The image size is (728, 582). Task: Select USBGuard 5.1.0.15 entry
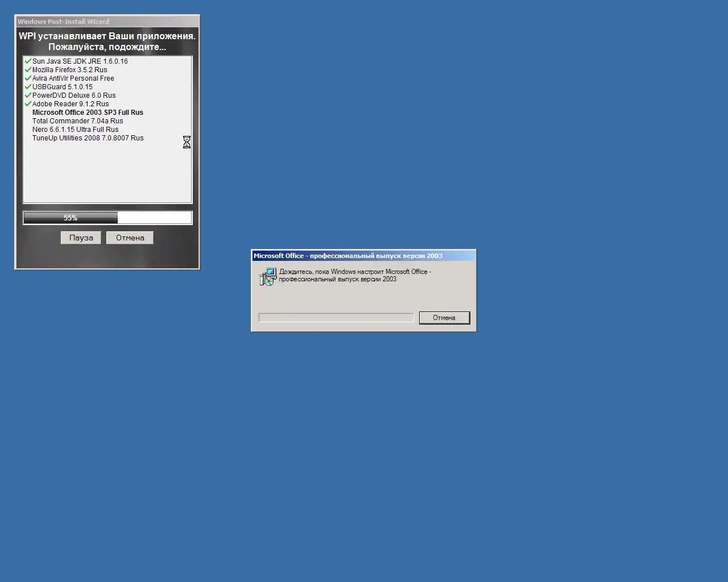(63, 87)
